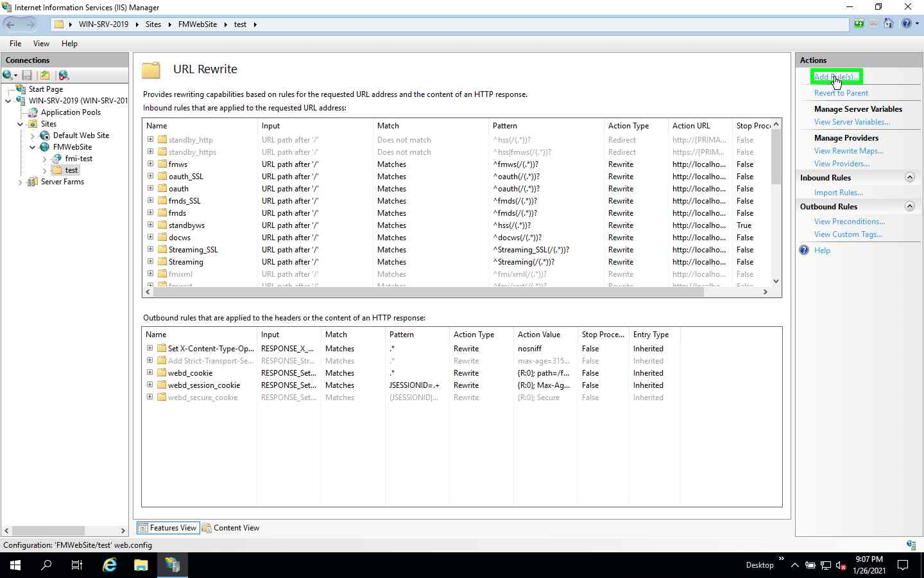Click the Save Current Connections disk icon
Screen dimensions: 924x578
click(x=27, y=75)
